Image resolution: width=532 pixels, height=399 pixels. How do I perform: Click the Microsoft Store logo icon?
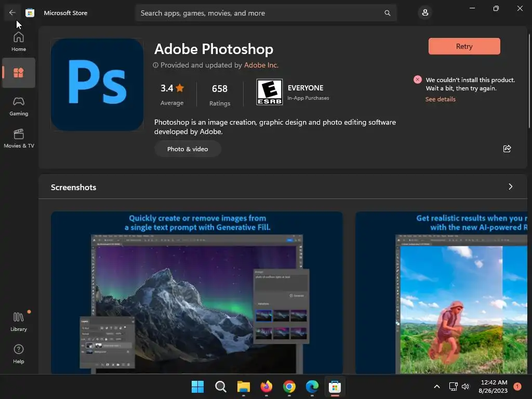pos(30,13)
